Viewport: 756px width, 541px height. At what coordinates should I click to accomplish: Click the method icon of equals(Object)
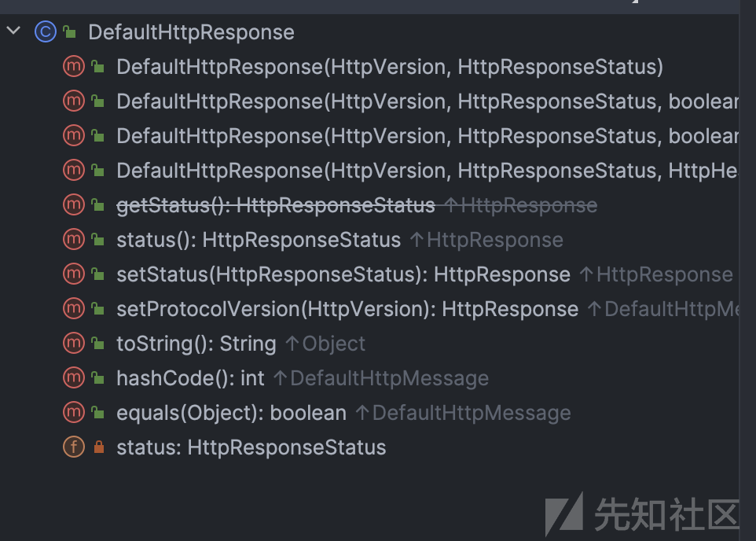[74, 412]
